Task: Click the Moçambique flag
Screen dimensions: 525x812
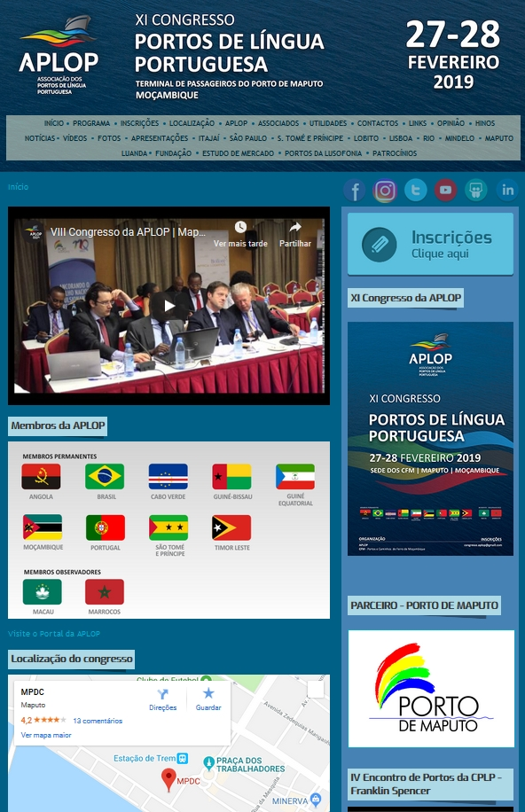Action: coord(43,527)
